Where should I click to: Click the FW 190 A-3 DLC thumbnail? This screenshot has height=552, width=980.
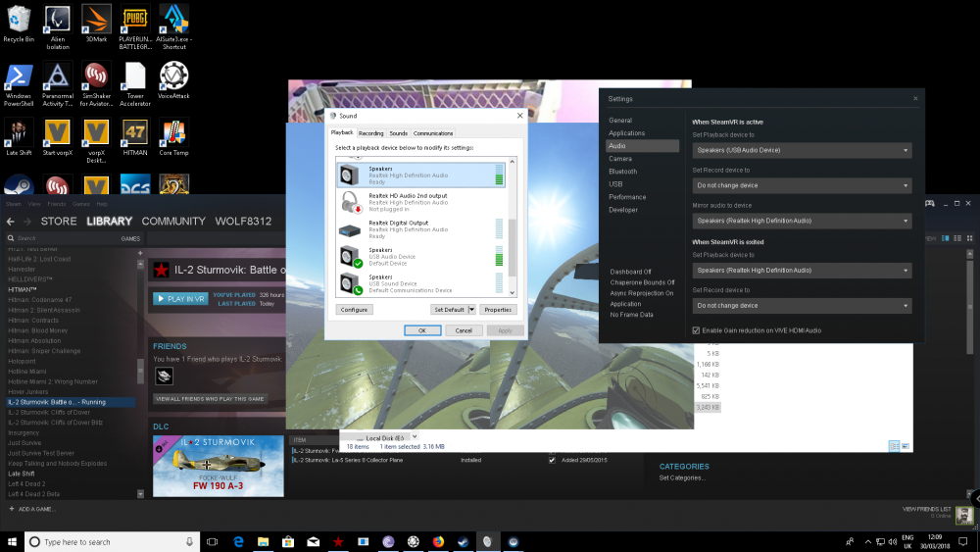click(x=219, y=466)
